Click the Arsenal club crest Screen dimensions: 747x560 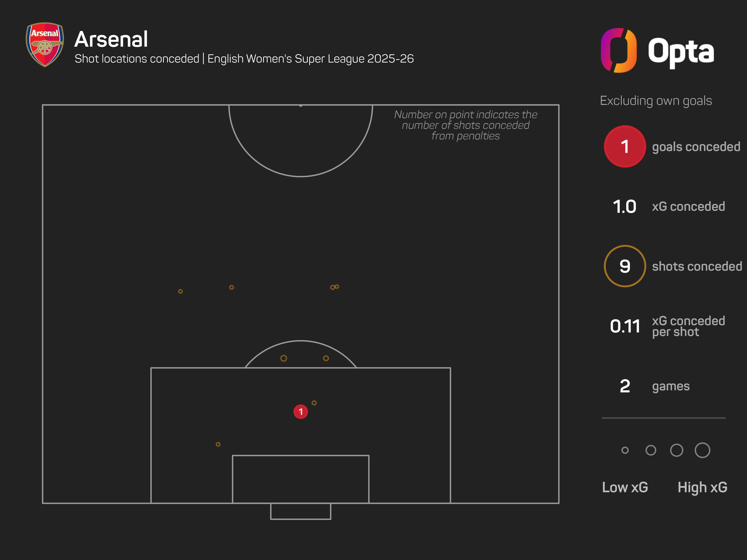(45, 45)
